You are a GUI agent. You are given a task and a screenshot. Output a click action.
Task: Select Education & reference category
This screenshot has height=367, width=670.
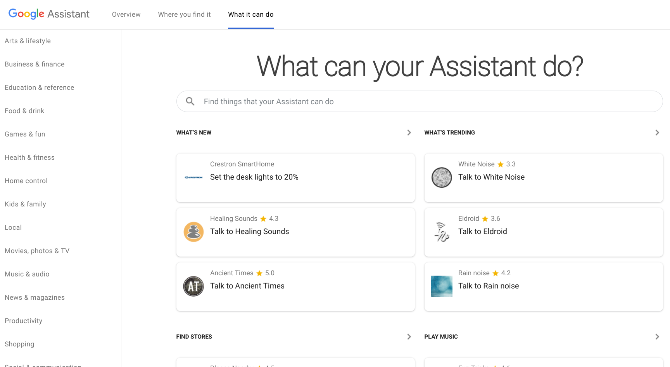39,88
